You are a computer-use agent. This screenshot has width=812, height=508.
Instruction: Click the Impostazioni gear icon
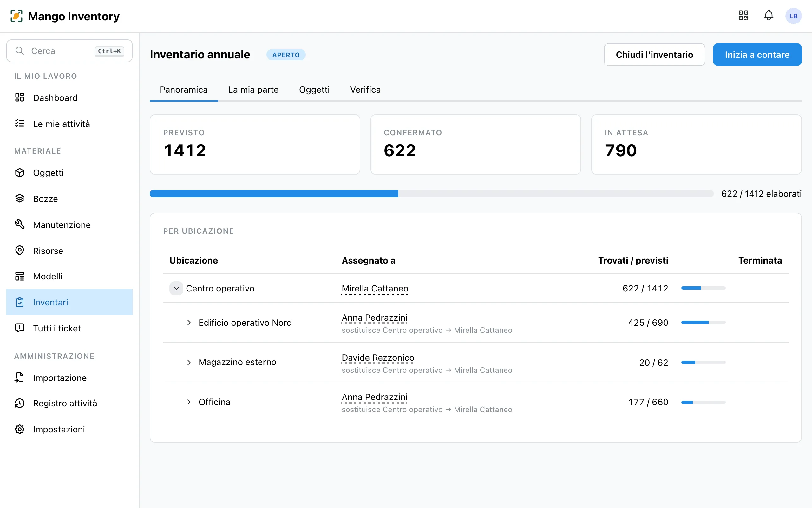(19, 429)
